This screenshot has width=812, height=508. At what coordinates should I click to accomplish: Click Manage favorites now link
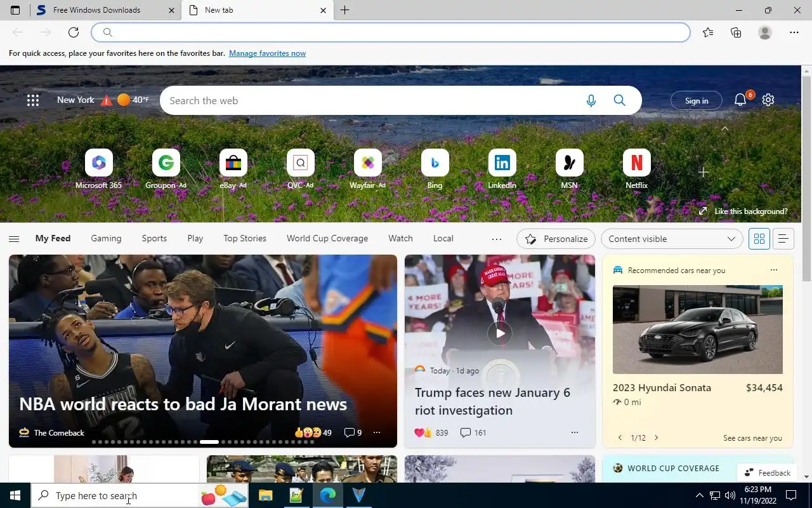(267, 53)
